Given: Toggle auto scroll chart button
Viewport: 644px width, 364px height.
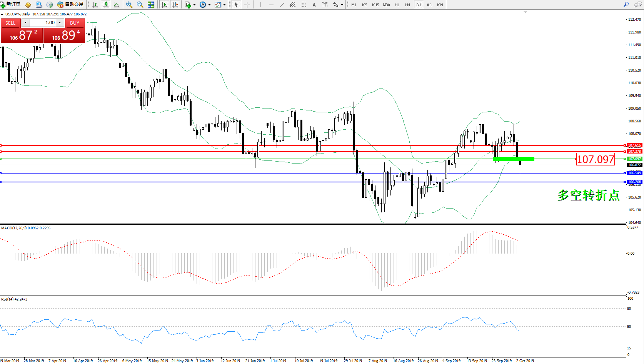Looking at the screenshot, I should point(164,5).
